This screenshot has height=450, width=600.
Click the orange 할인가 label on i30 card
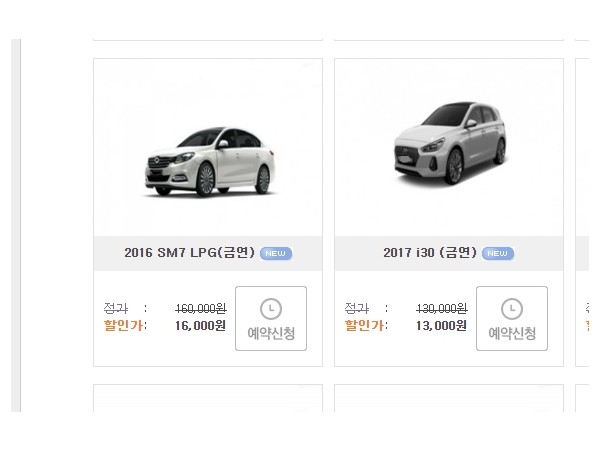[365, 326]
